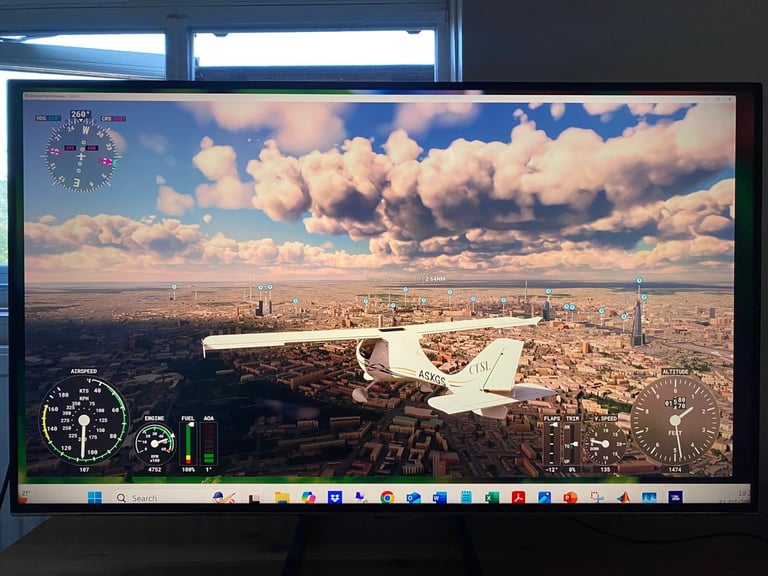The width and height of the screenshot is (768, 576).
Task: Click the weather widget showing 21°
Action: (24, 496)
